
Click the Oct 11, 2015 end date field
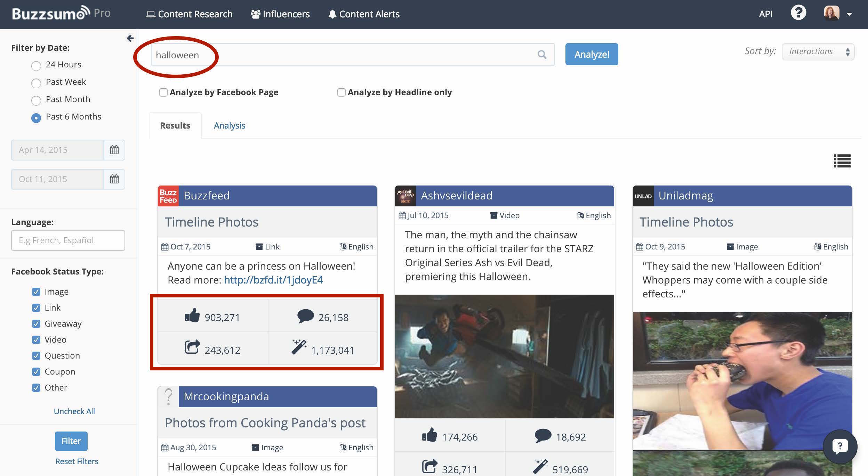point(58,179)
